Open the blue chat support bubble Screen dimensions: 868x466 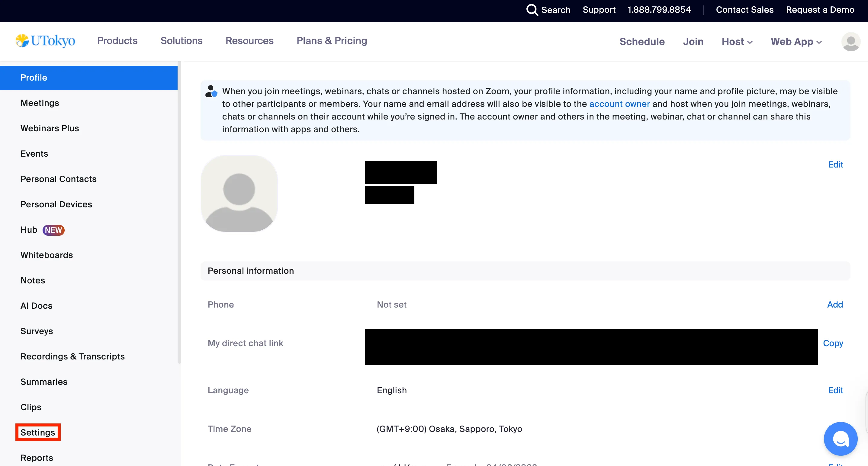(841, 439)
